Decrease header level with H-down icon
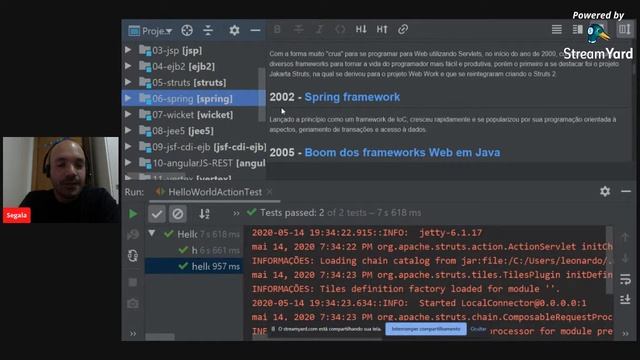The width and height of the screenshot is (640, 360). point(361,29)
